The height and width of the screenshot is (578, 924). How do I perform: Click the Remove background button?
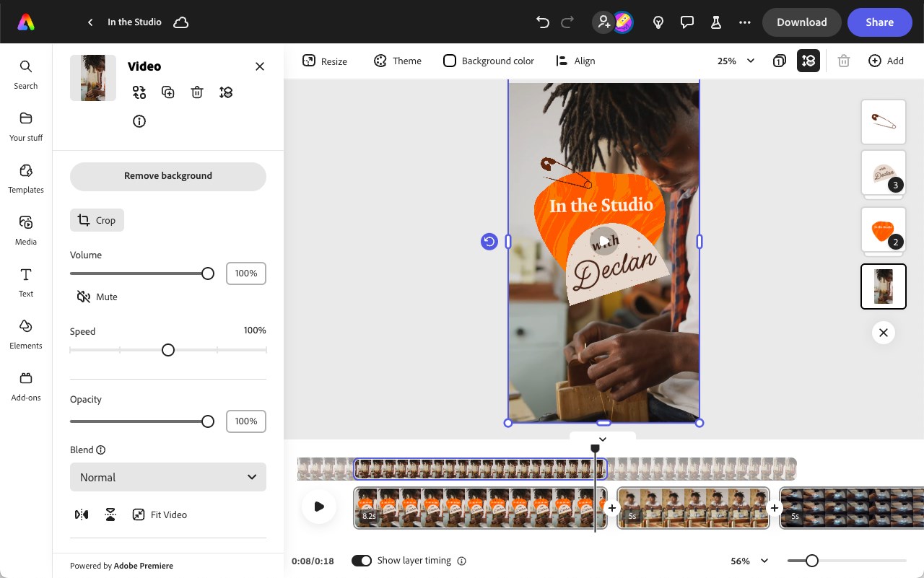[167, 176]
